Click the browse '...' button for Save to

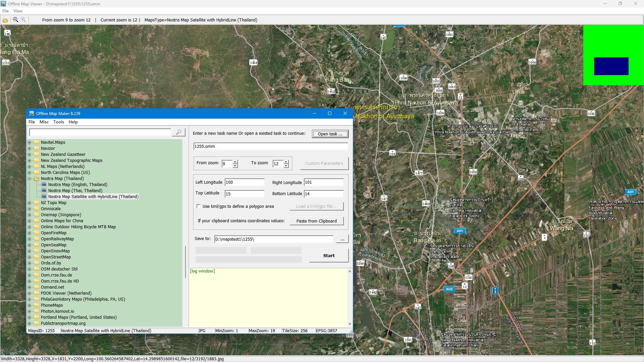pyautogui.click(x=342, y=239)
